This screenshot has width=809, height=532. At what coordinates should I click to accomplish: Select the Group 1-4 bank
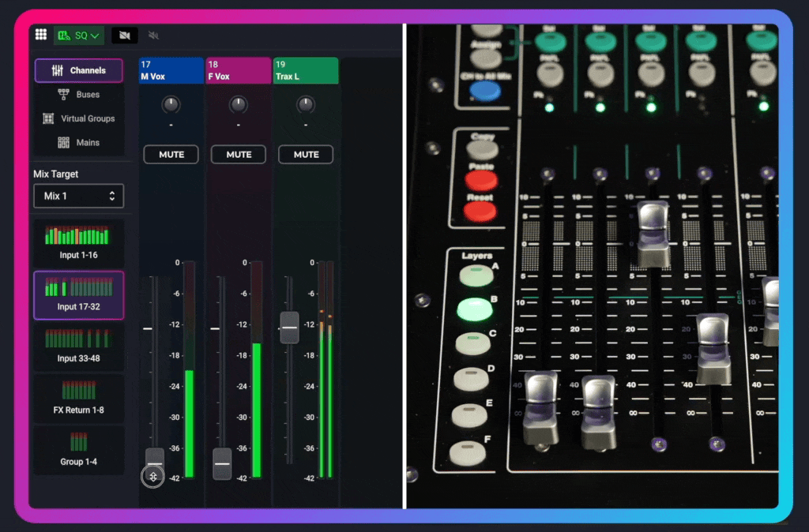click(x=78, y=450)
